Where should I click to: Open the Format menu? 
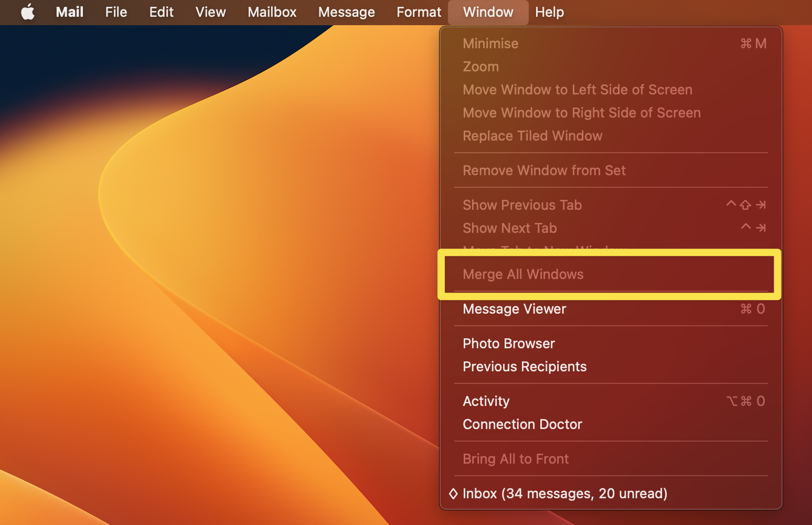pos(418,12)
